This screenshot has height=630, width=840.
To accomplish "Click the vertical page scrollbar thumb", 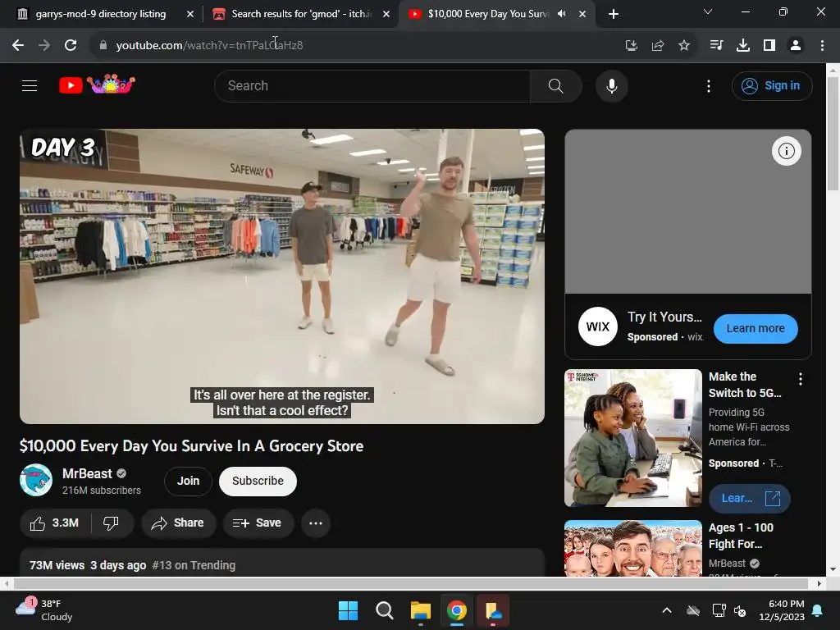I will (x=833, y=134).
